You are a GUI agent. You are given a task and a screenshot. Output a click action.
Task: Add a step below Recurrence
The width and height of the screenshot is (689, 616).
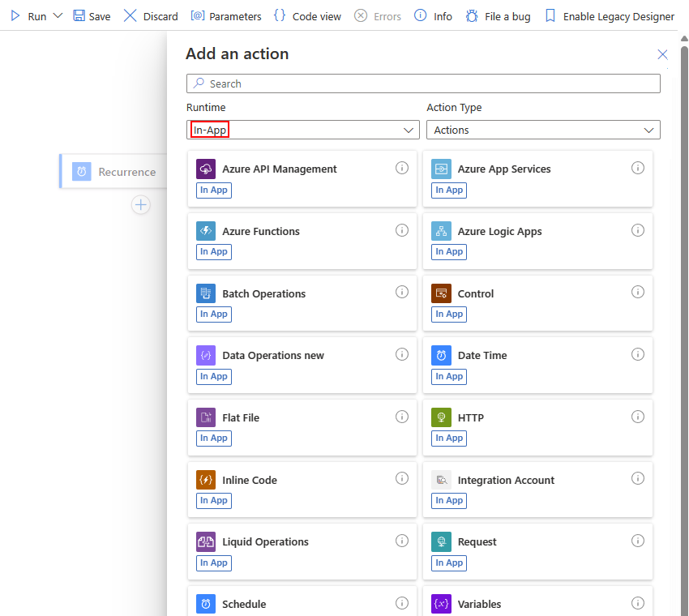point(141,205)
